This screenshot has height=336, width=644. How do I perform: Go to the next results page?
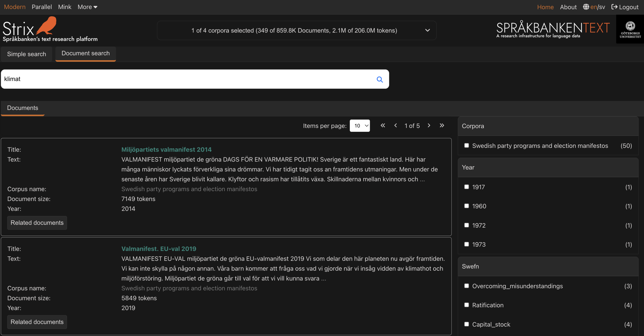point(429,125)
